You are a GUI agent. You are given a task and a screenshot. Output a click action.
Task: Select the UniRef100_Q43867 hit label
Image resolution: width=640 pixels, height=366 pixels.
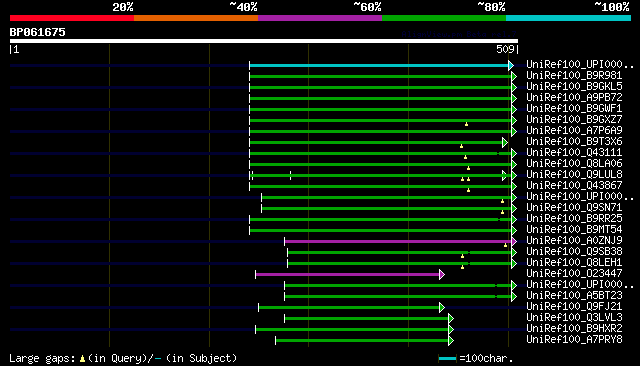[574, 186]
